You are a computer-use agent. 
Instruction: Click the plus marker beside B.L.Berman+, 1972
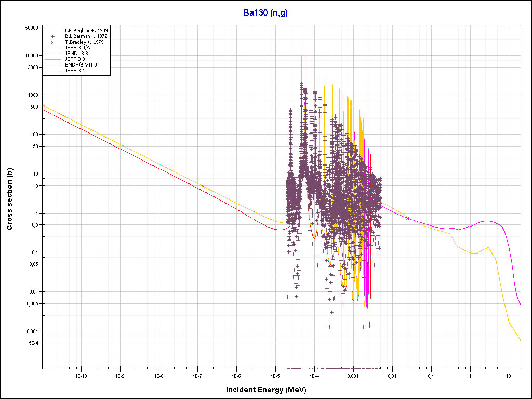click(53, 36)
